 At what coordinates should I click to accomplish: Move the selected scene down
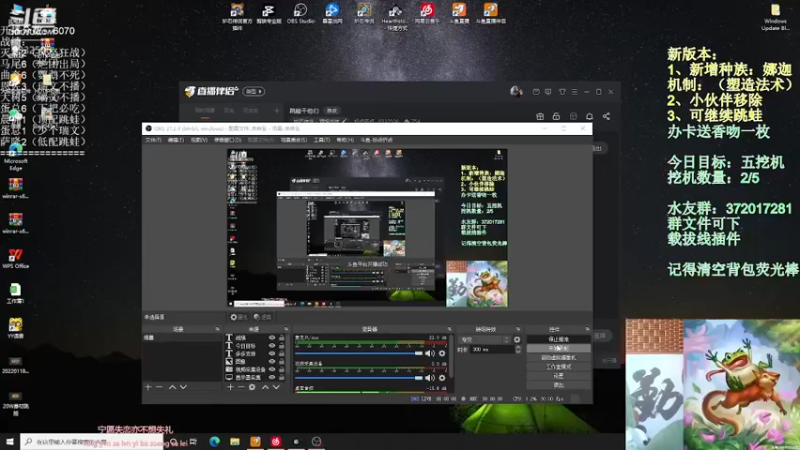point(183,387)
